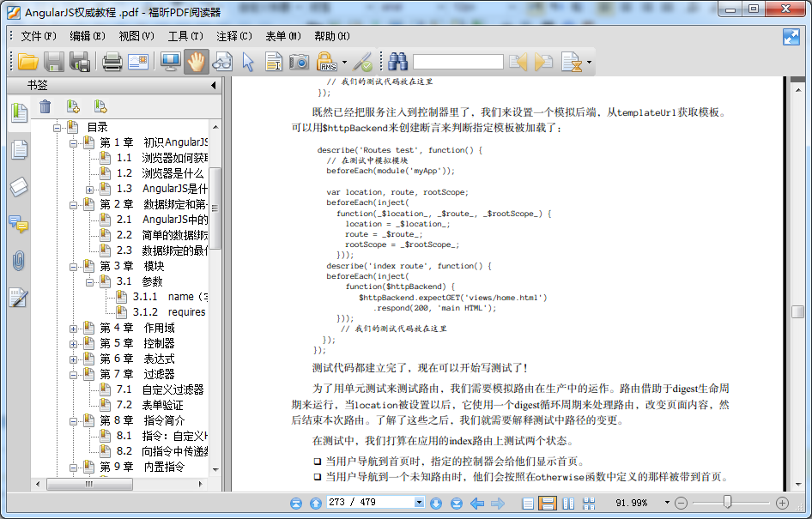This screenshot has width=812, height=519.
Task: Open the 编辑(E) menu
Action: coord(88,36)
